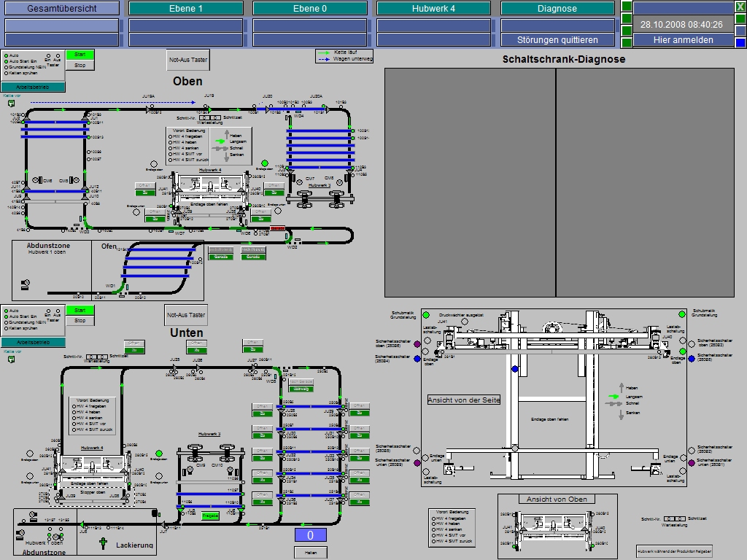Viewport: 747px width, 560px height.
Task: Click the green worker icon beside Lackierung
Action: [103, 542]
